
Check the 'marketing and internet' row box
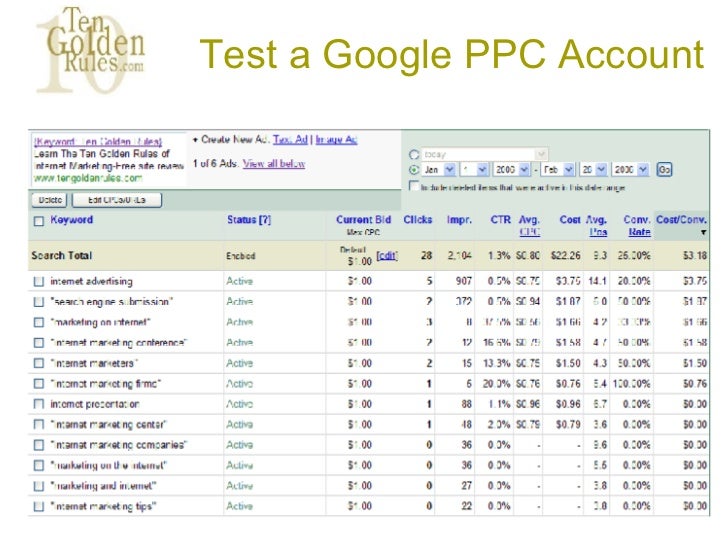pyautogui.click(x=39, y=486)
